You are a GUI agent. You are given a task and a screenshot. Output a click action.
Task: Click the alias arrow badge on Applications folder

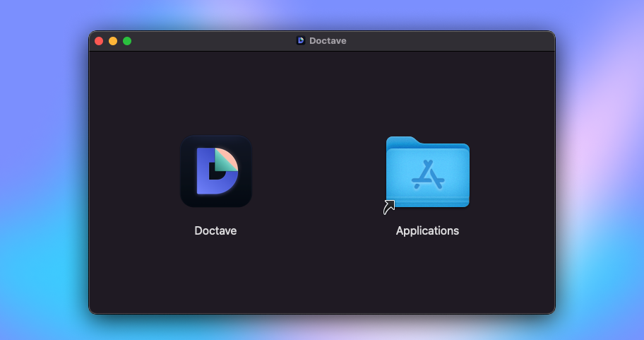point(389,207)
